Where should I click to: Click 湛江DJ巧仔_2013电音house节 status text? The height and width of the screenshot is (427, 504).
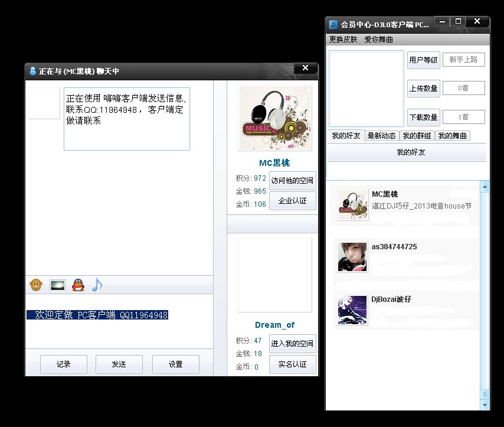(422, 206)
